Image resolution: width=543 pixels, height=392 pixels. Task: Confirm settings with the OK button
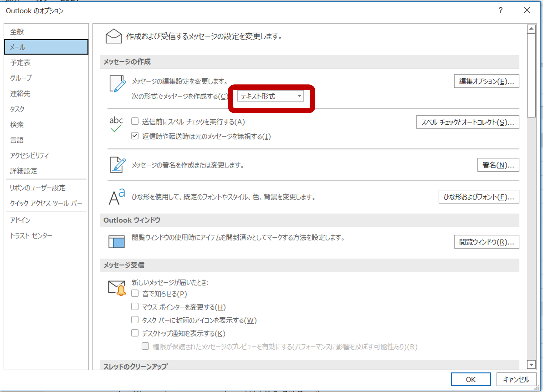(471, 379)
